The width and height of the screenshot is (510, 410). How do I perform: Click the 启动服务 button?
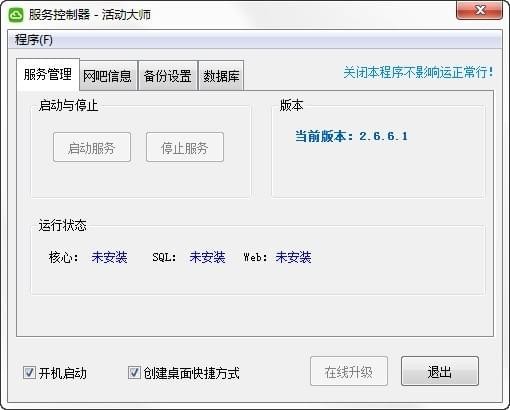click(92, 148)
